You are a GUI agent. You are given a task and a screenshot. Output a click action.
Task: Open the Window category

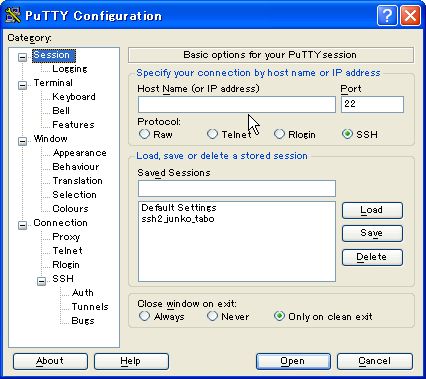50,139
